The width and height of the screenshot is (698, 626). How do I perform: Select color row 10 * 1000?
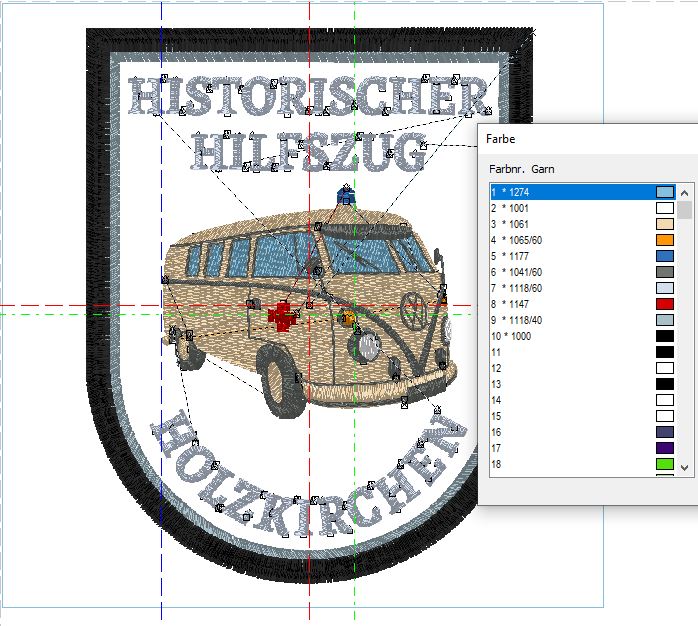pyautogui.click(x=583, y=336)
